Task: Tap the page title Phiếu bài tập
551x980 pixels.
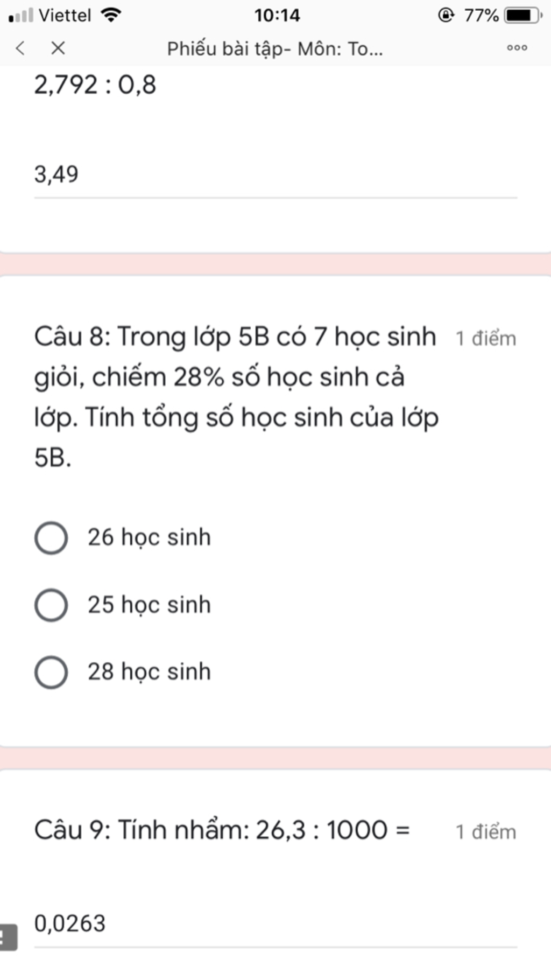Action: click(275, 49)
